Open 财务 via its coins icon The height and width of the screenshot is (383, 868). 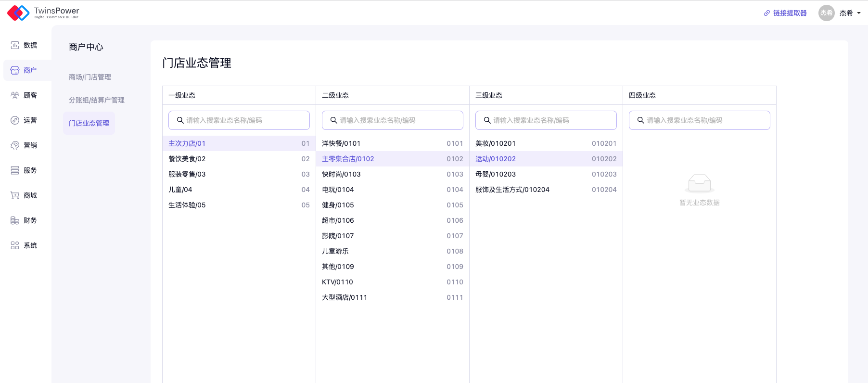(15, 220)
